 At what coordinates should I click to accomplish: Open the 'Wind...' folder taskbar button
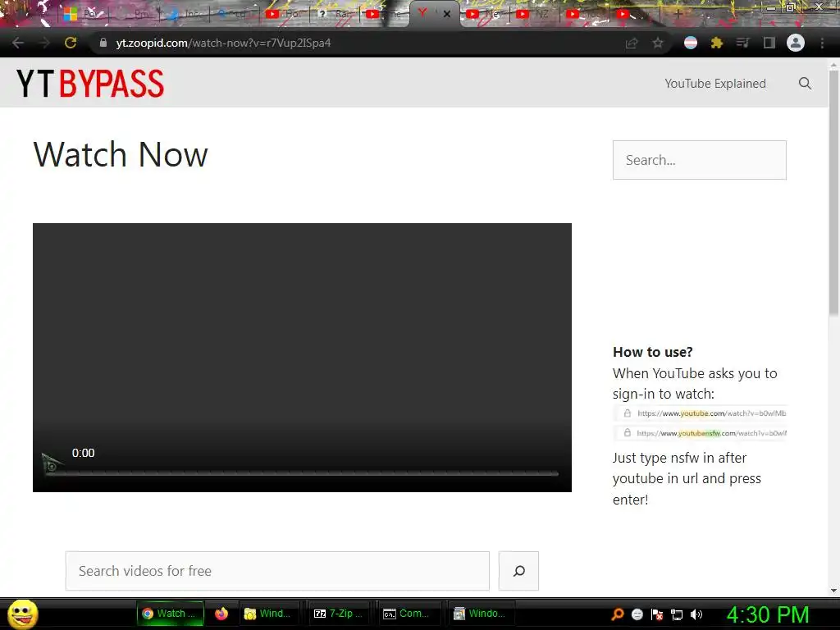[268, 614]
